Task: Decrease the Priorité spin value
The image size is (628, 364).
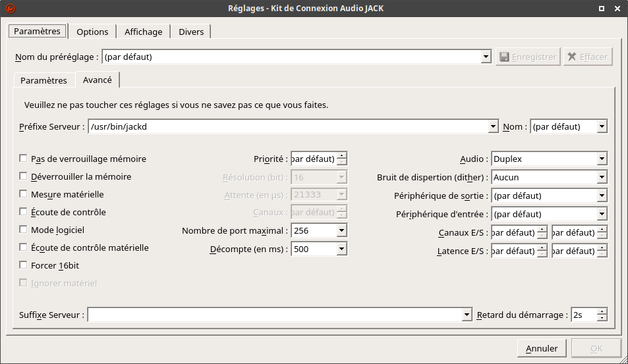Action: click(x=341, y=162)
